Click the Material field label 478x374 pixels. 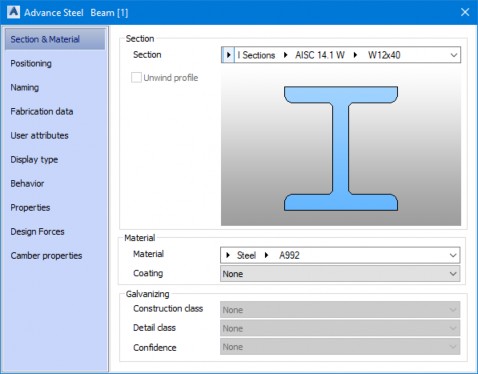point(148,254)
